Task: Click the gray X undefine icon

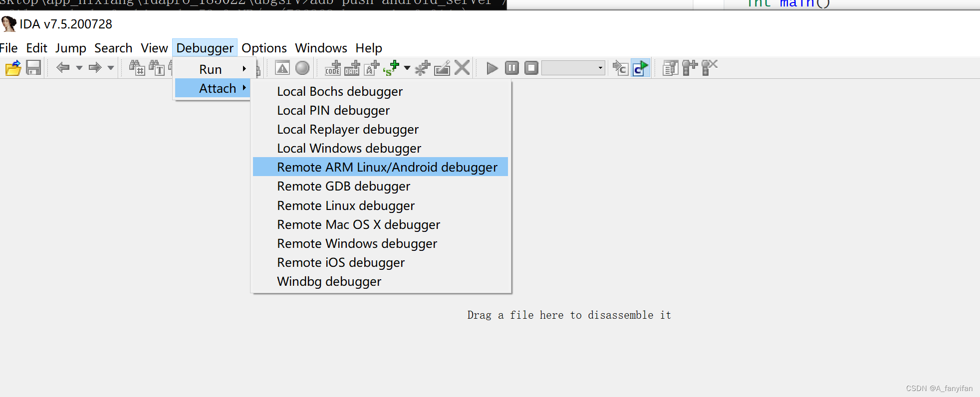Action: pos(462,68)
